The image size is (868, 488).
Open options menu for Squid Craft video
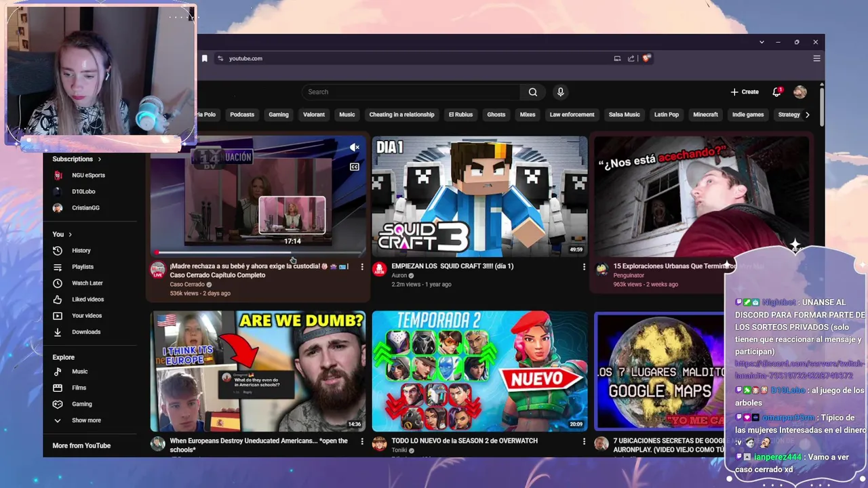pyautogui.click(x=584, y=267)
